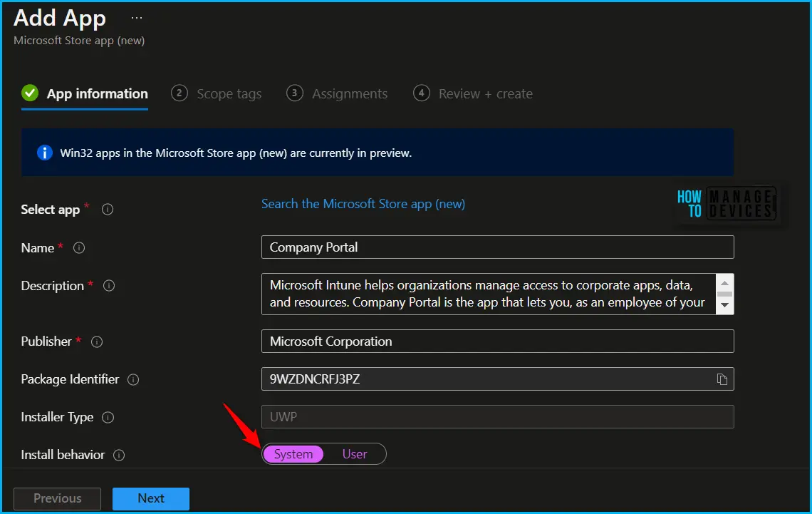Click inside the Description text box
This screenshot has width=812, height=514.
click(x=489, y=294)
